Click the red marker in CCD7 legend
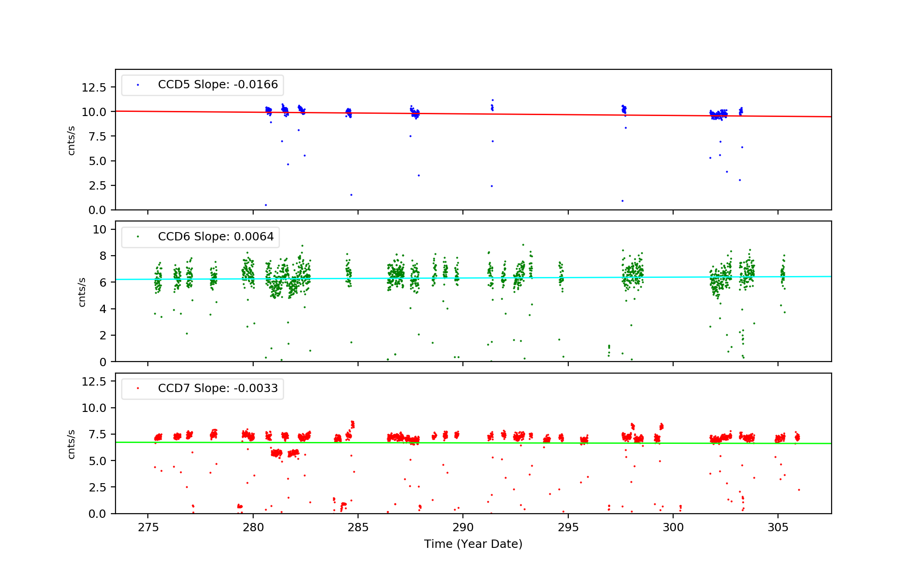This screenshot has width=924, height=577. click(x=138, y=388)
